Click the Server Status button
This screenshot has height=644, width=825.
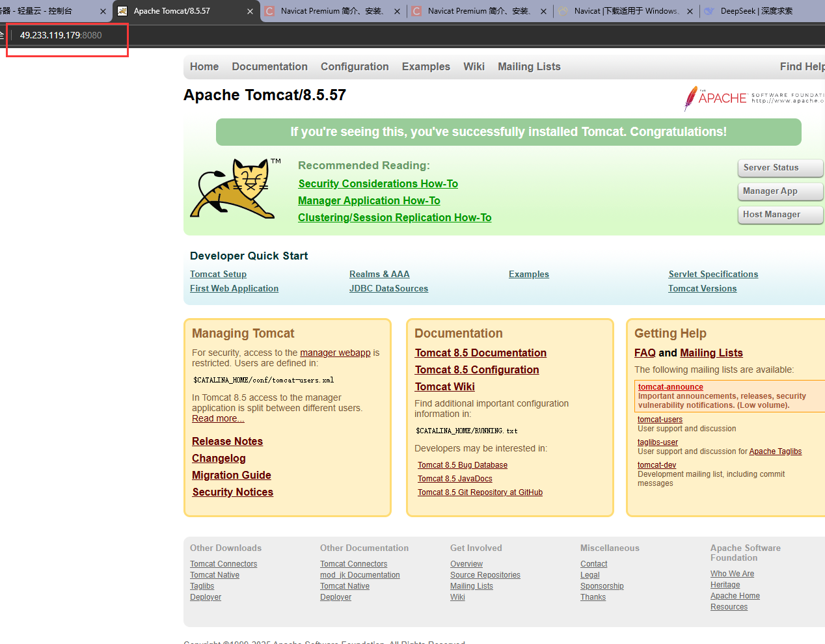[x=781, y=168]
